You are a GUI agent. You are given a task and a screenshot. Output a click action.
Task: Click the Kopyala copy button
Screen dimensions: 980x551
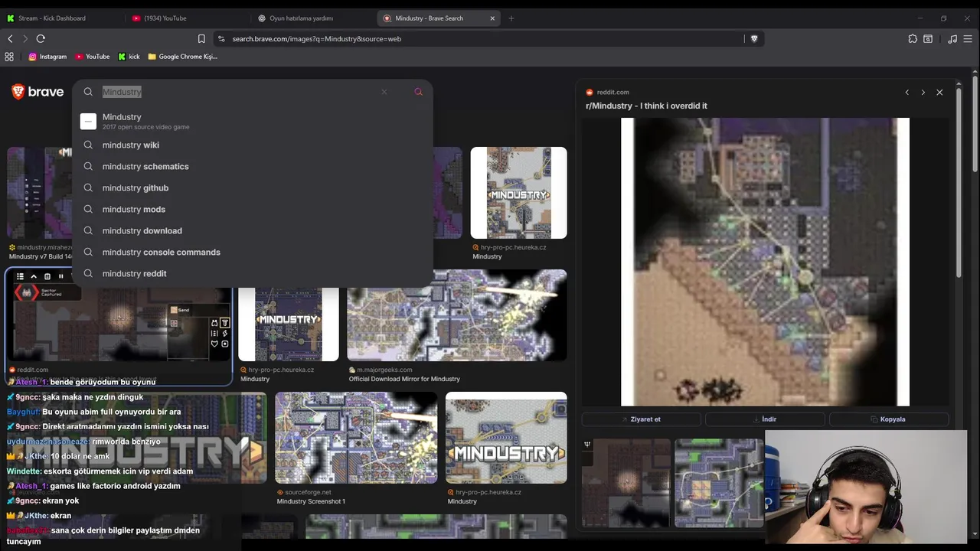coord(888,419)
